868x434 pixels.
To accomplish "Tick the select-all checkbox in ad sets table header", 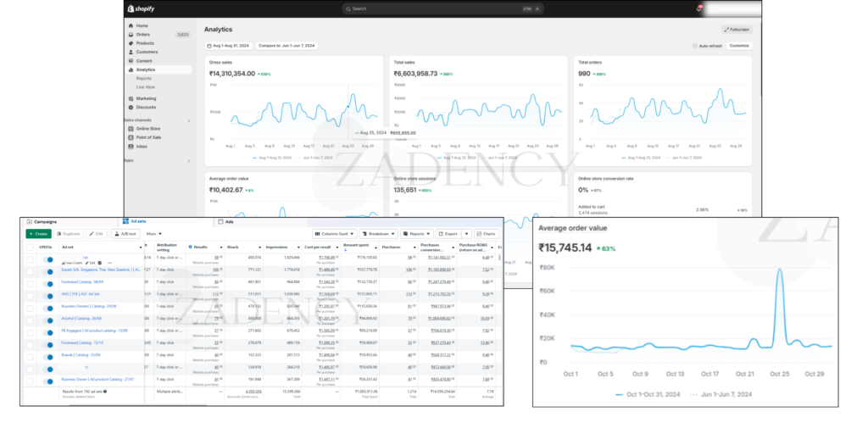I will point(31,247).
